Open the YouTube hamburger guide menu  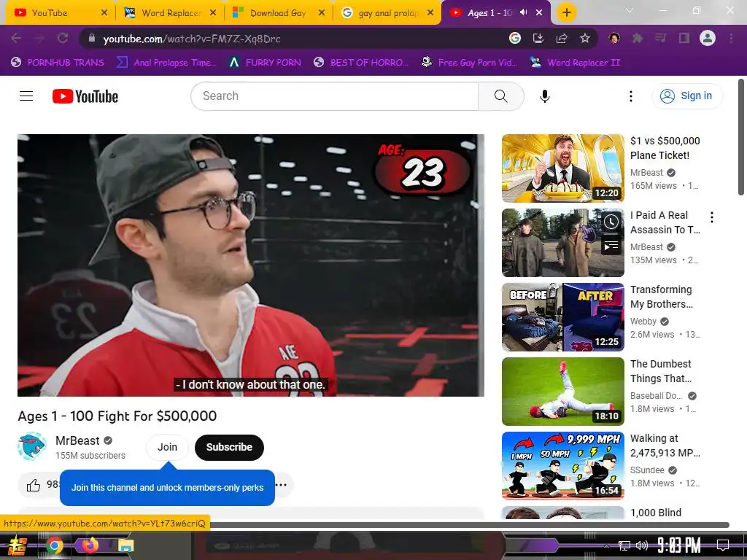pos(26,96)
